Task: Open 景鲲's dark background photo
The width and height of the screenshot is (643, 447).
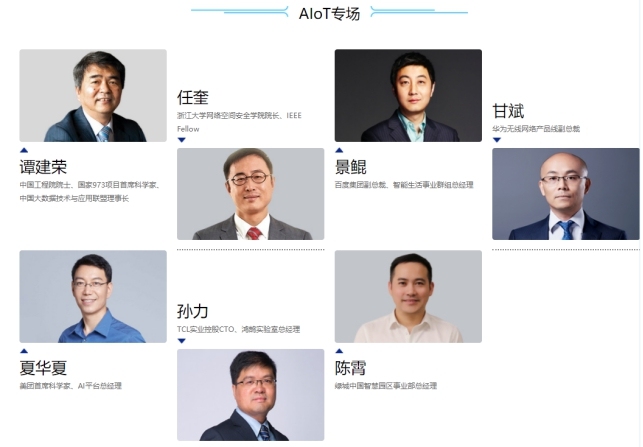Action: coord(408,96)
